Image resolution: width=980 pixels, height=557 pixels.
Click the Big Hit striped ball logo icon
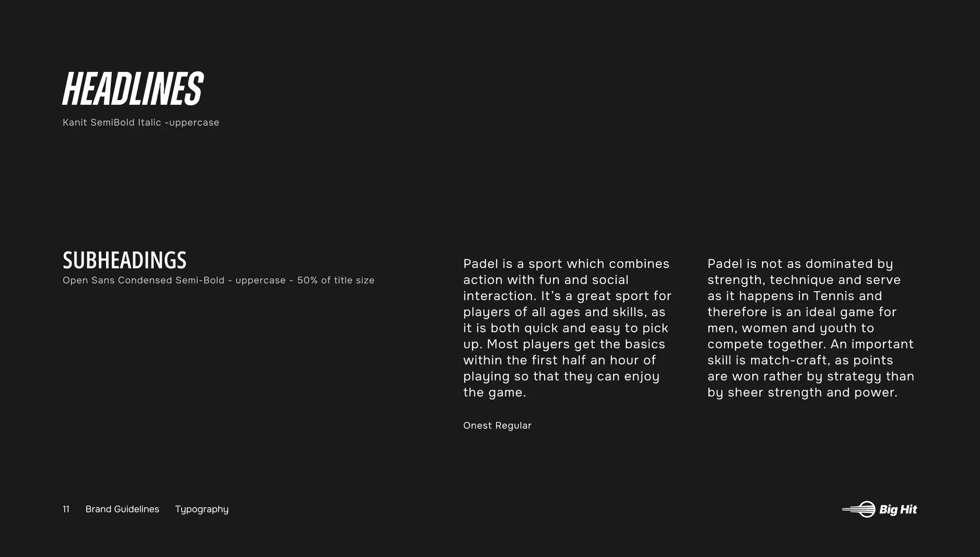point(859,509)
